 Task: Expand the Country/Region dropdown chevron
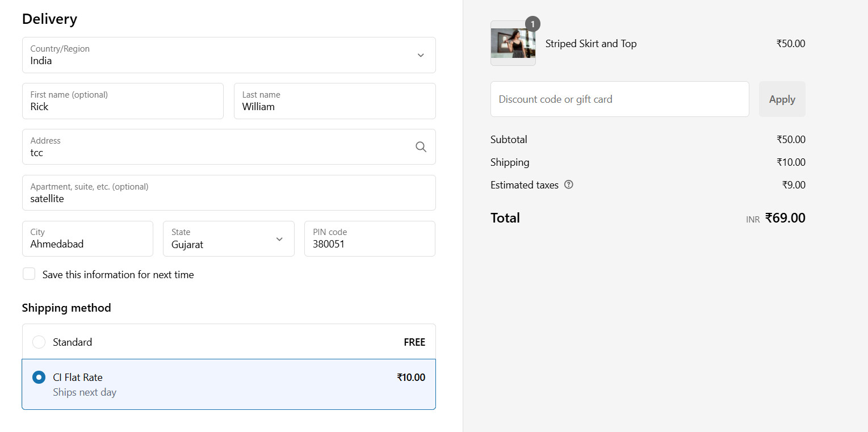coord(421,55)
